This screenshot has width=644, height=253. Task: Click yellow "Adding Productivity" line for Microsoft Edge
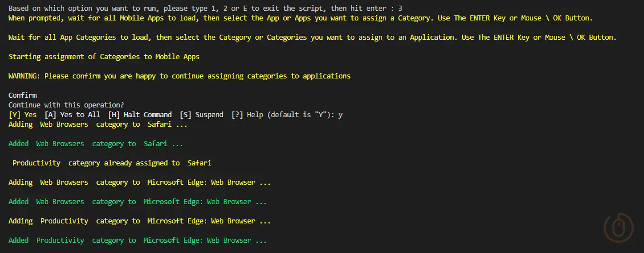[x=139, y=221]
